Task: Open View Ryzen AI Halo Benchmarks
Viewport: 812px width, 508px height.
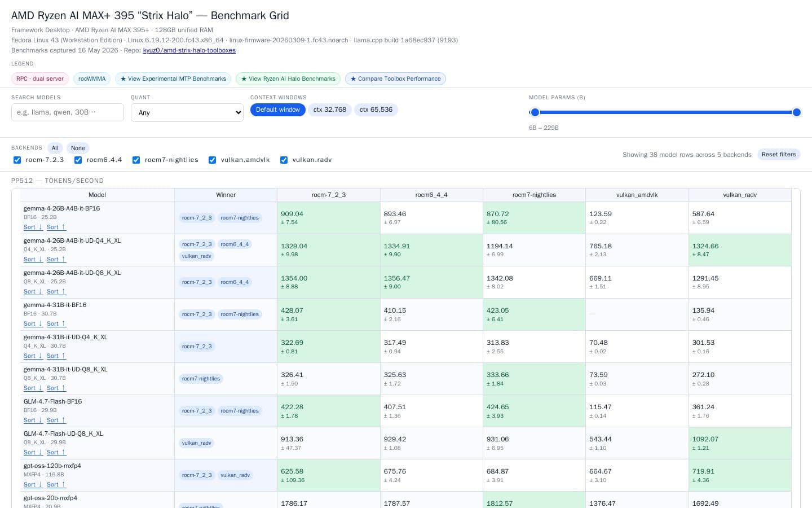Action: pyautogui.click(x=288, y=79)
